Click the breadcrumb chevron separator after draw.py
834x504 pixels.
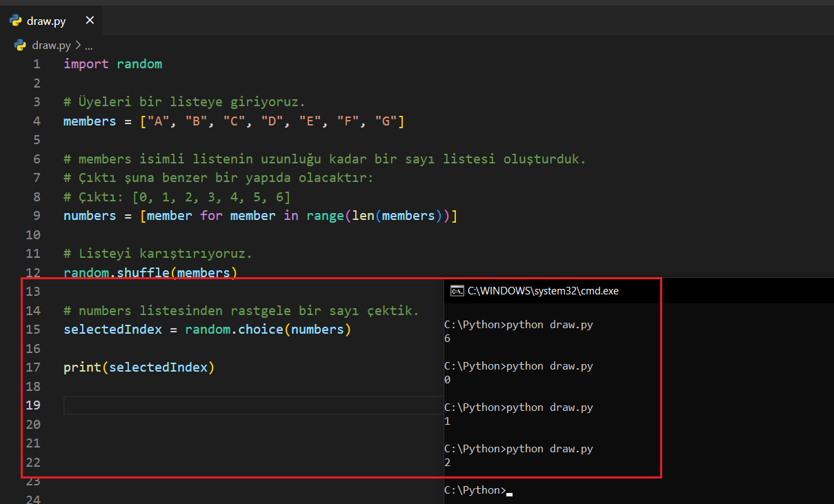(x=77, y=46)
